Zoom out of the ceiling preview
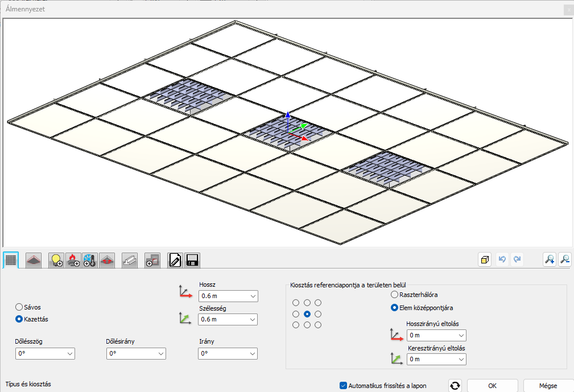The image size is (574, 392). click(x=564, y=259)
